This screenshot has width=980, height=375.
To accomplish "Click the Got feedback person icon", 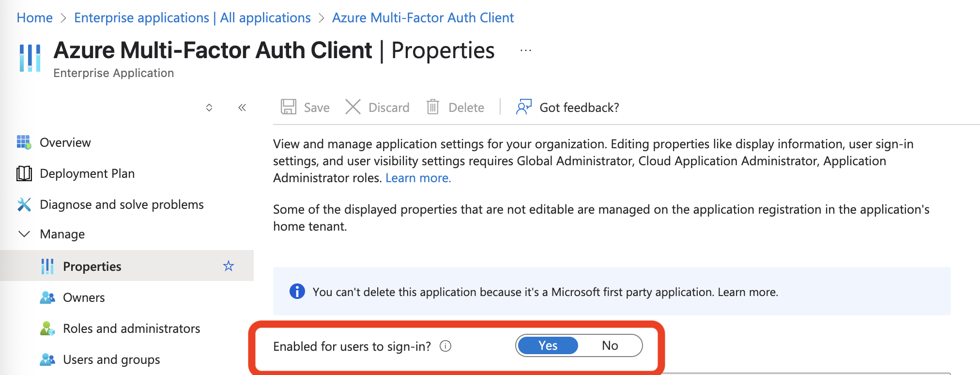I will tap(524, 107).
